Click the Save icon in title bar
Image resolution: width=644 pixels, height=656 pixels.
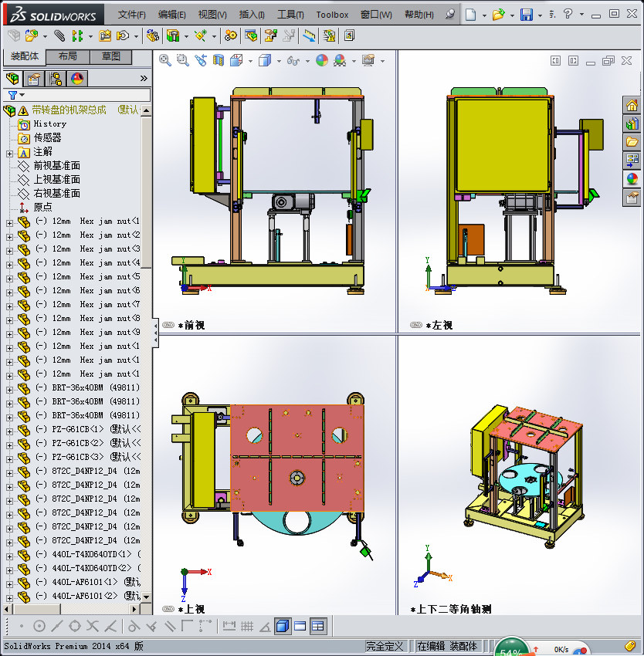point(527,15)
